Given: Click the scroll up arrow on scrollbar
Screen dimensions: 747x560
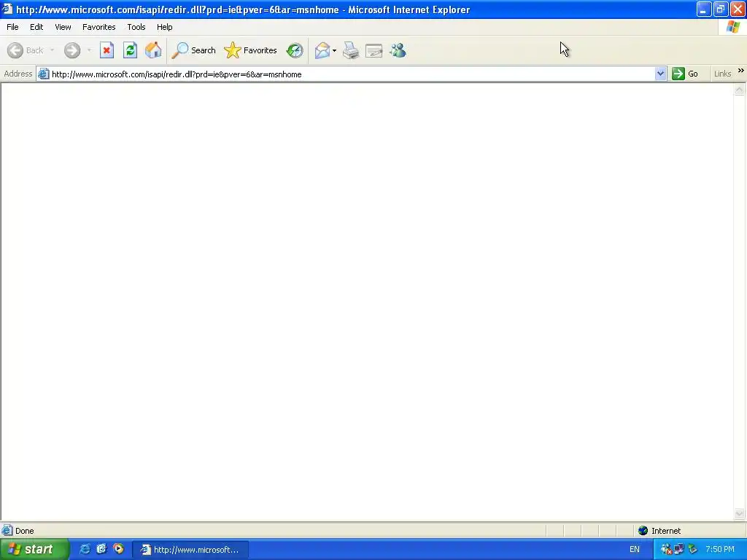Looking at the screenshot, I should coord(740,90).
